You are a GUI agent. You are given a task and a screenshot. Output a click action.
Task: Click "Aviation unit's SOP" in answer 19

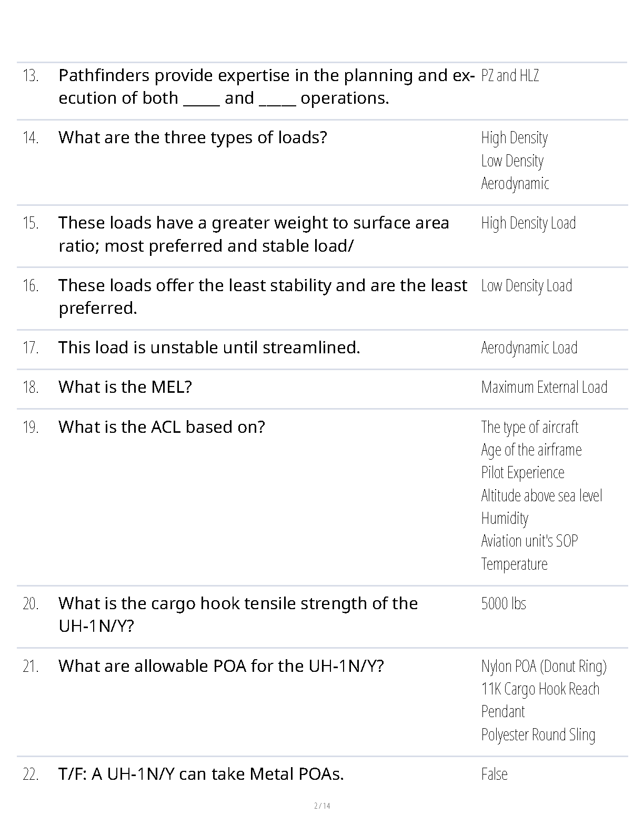point(529,541)
